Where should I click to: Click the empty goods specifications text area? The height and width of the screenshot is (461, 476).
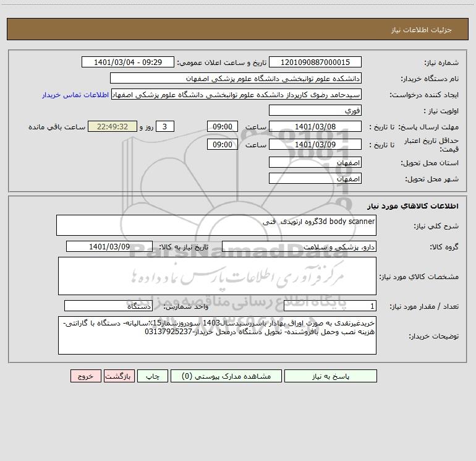[x=217, y=276]
